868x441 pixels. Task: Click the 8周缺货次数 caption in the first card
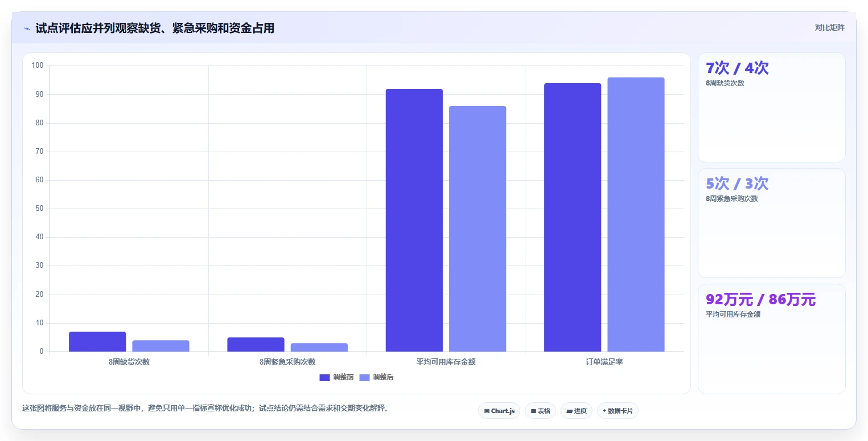(x=725, y=83)
